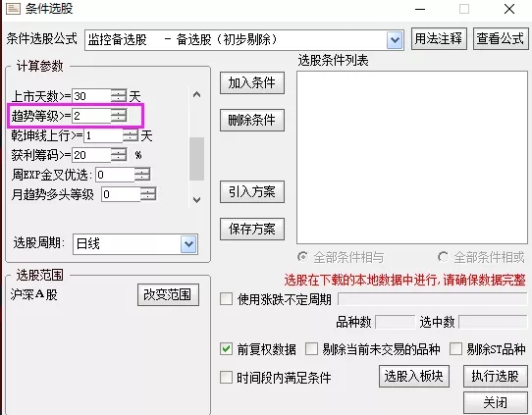Enable the 使用涨跌不定周期 checkbox
Image resolution: width=532 pixels, height=415 pixels.
[x=227, y=299]
